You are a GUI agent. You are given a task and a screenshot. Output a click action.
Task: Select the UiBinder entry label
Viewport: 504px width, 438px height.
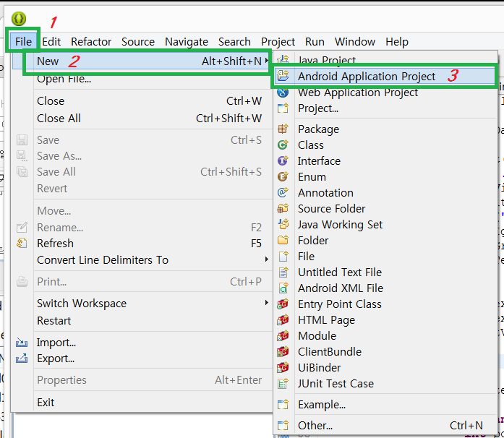[x=319, y=368]
